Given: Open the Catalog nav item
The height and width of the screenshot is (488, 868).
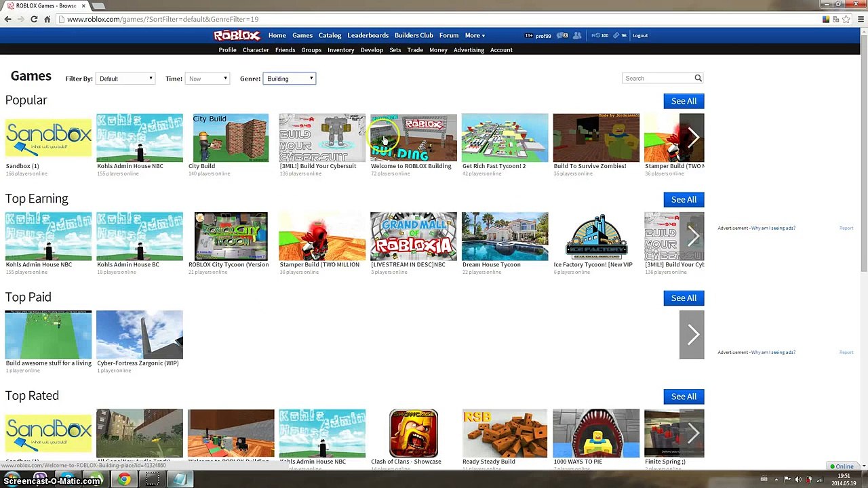Looking at the screenshot, I should [x=330, y=35].
